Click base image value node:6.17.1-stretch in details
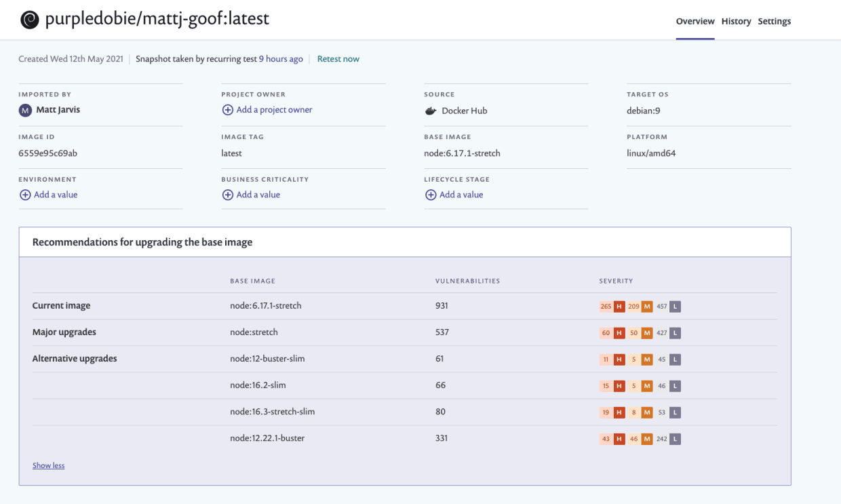Viewport: 841px width, 504px height. [x=463, y=153]
